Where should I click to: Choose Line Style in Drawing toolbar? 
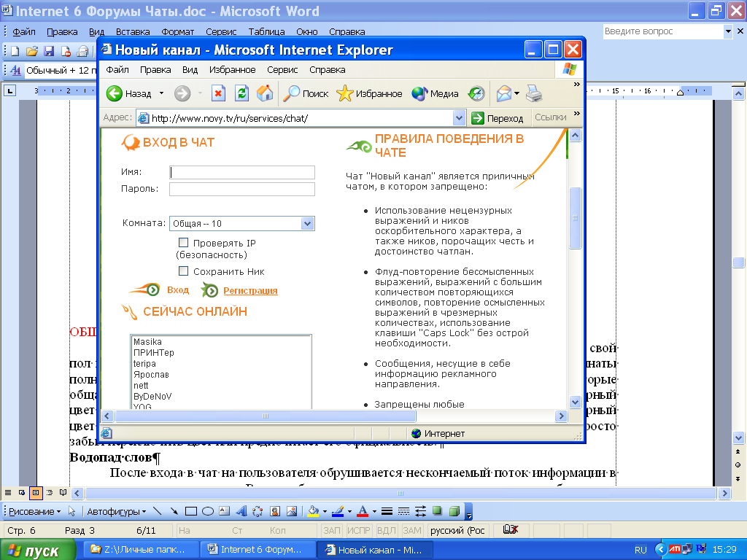pyautogui.click(x=387, y=511)
